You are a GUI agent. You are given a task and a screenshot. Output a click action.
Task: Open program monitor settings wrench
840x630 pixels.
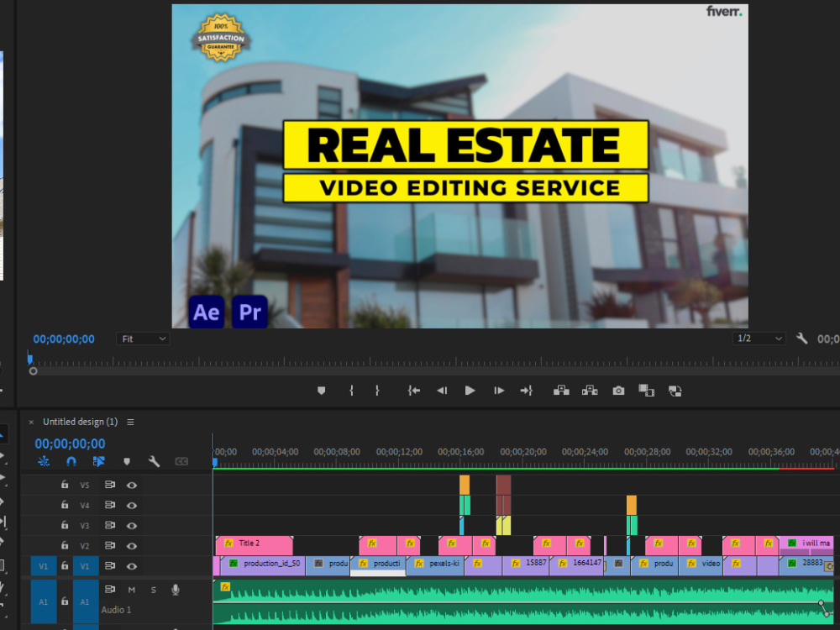pos(801,339)
